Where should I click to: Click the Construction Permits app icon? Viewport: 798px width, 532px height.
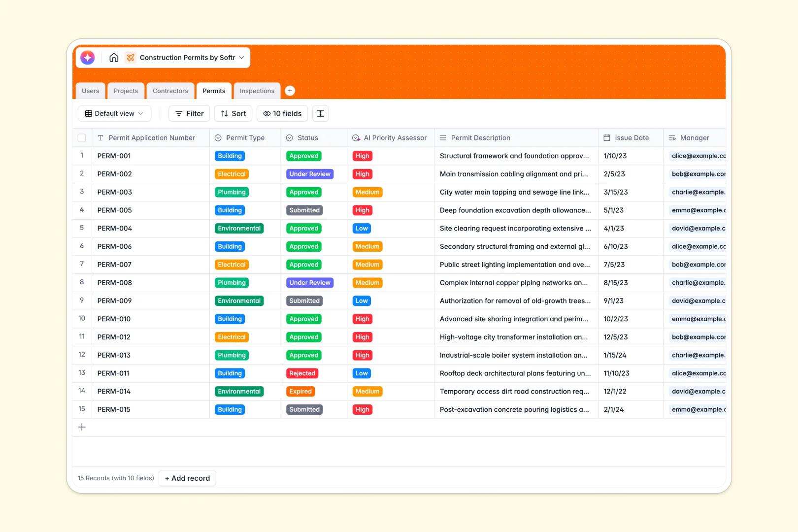(131, 58)
